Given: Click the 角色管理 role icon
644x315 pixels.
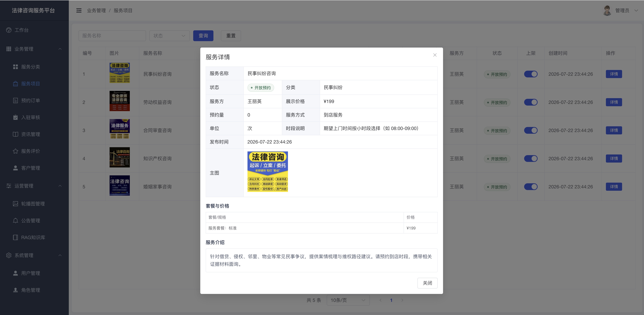Looking at the screenshot, I should click(x=16, y=290).
